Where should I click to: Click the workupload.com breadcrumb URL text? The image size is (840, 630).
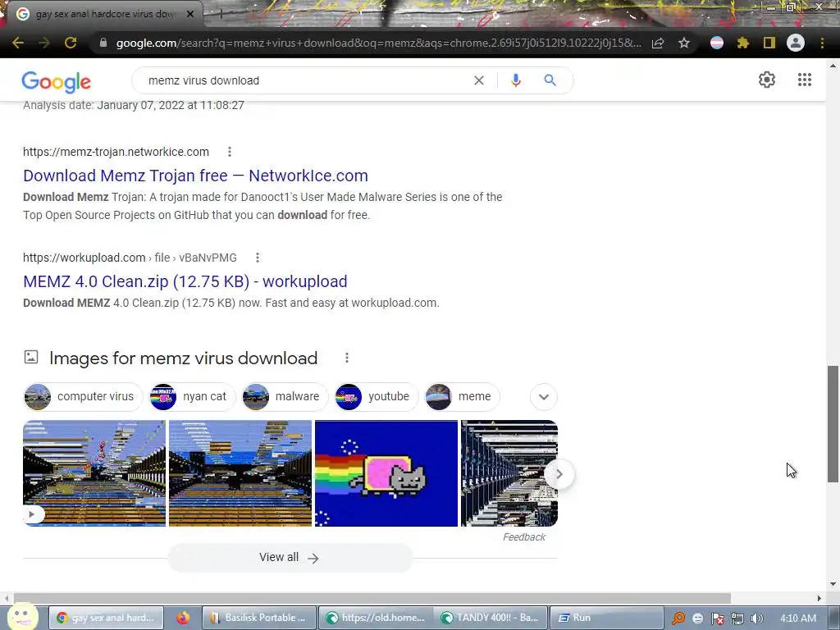click(x=130, y=258)
